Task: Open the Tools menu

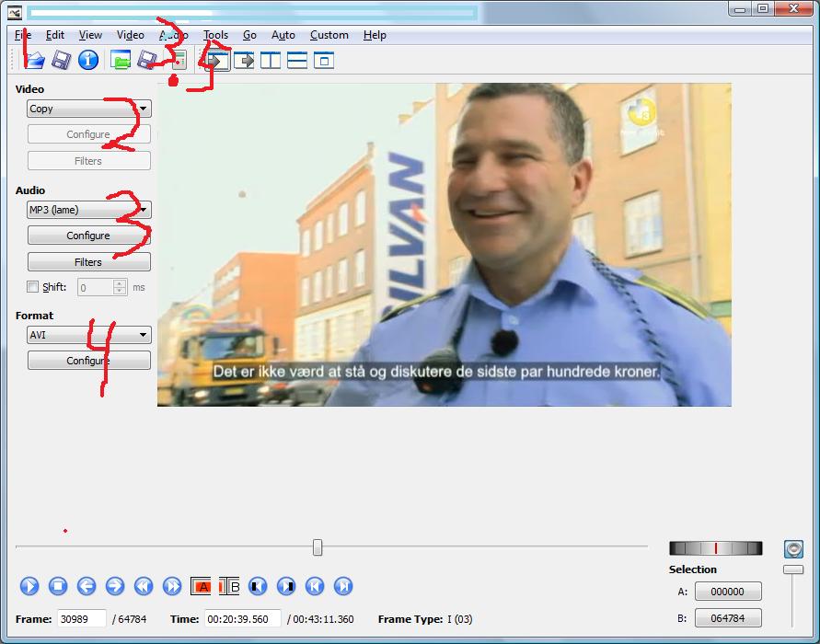Action: [215, 35]
